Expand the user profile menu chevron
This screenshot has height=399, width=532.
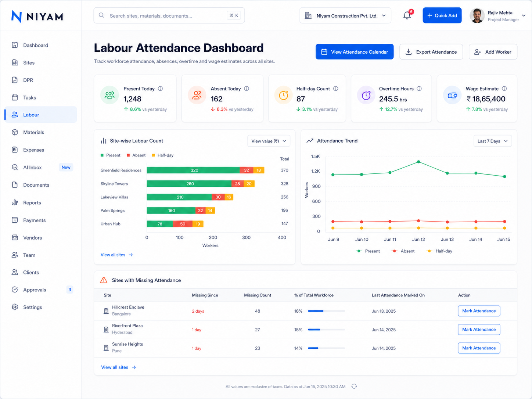click(x=524, y=16)
